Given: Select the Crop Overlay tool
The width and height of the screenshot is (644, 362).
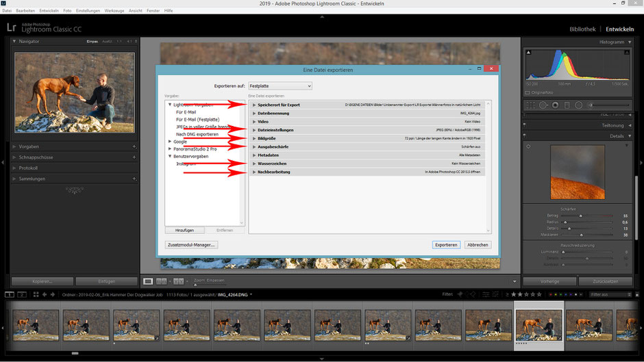Looking at the screenshot, I should pyautogui.click(x=531, y=105).
